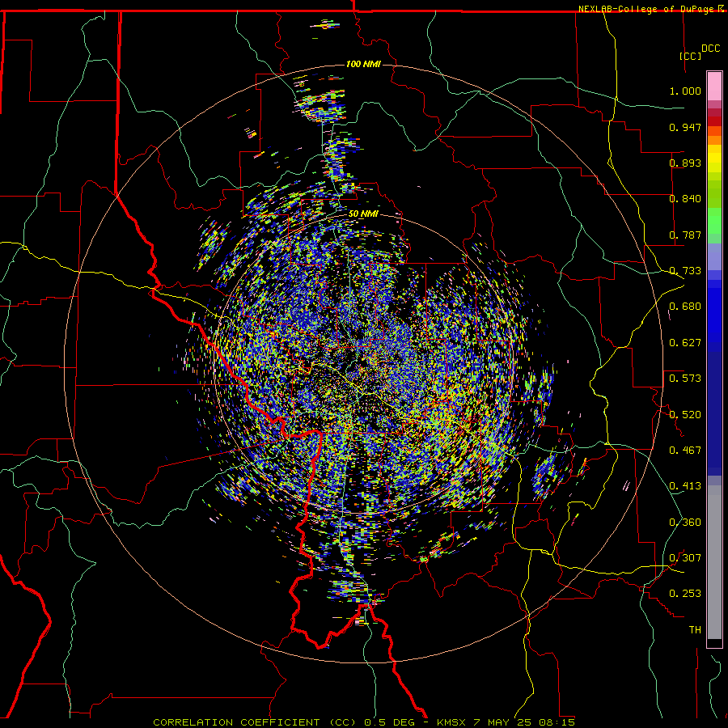Click the 50 NMI range ring label
The height and width of the screenshot is (728, 728).
(363, 214)
